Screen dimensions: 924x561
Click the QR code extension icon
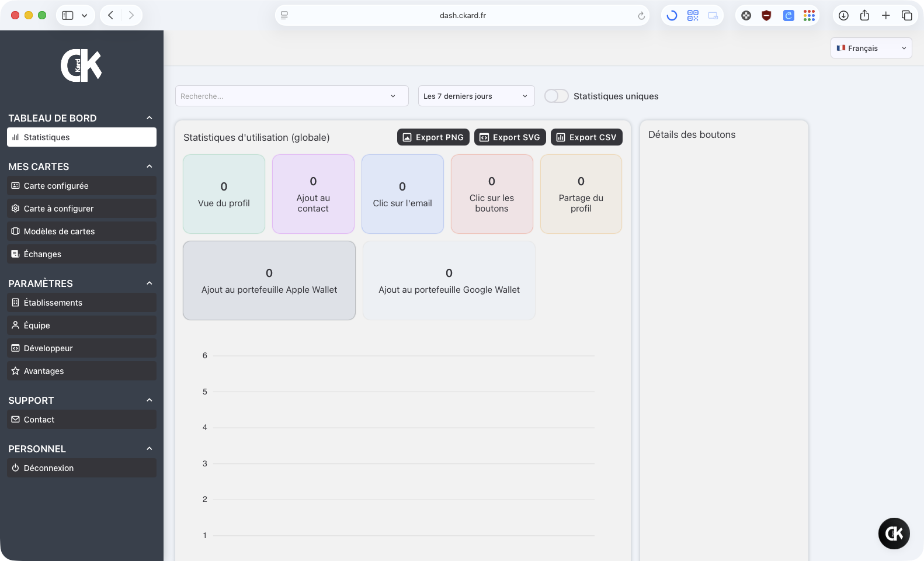[x=693, y=16]
